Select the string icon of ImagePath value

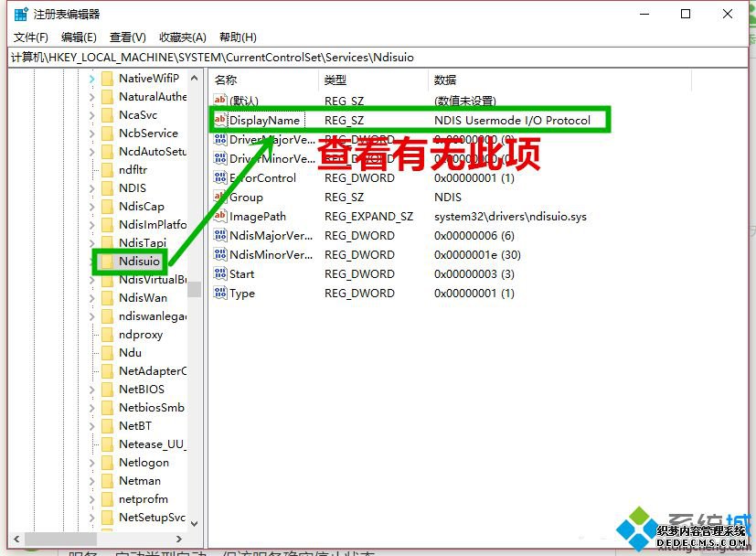tap(220, 216)
